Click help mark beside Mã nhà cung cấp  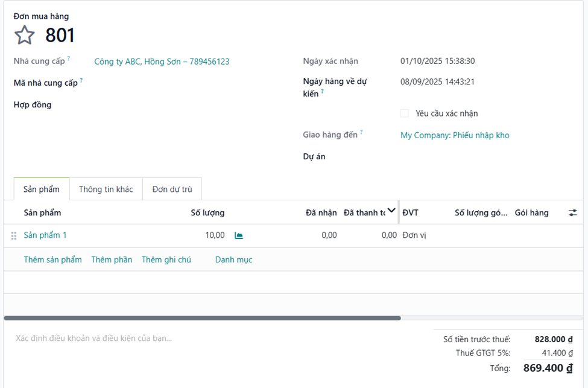coord(81,80)
